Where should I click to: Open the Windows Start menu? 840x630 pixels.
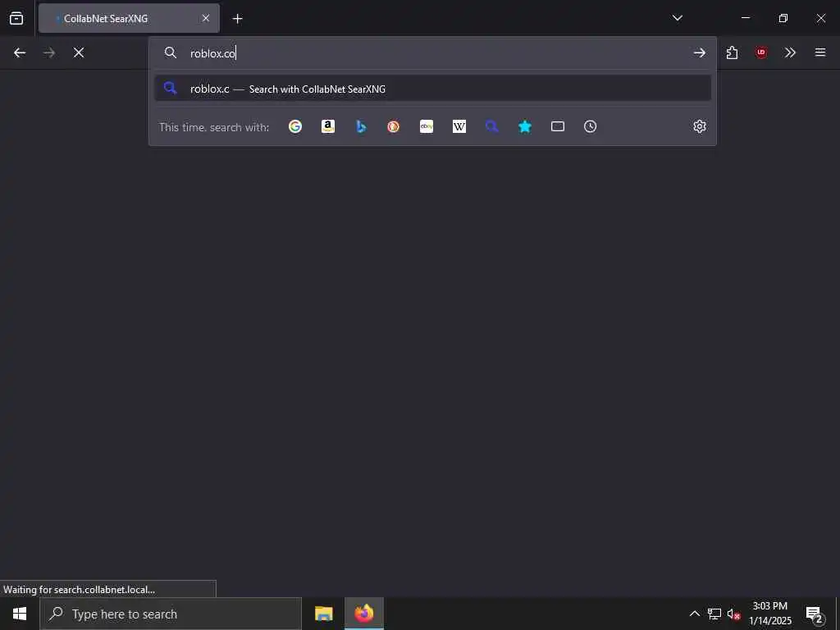coord(20,614)
